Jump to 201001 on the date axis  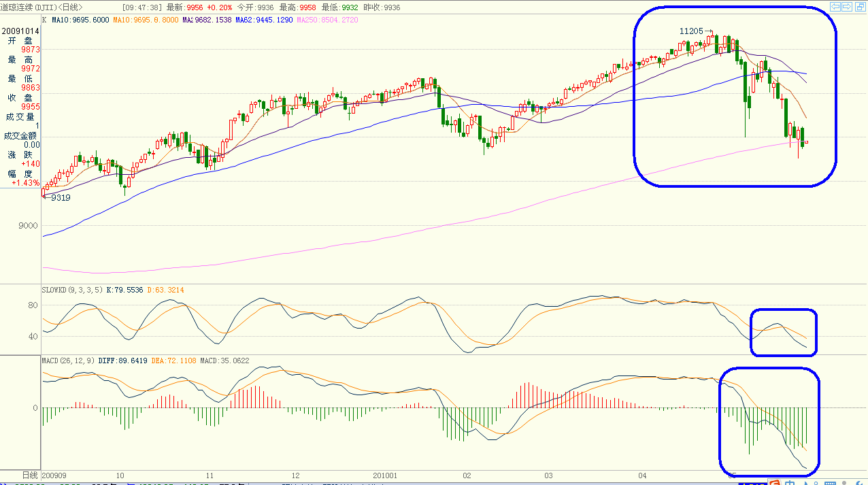386,475
